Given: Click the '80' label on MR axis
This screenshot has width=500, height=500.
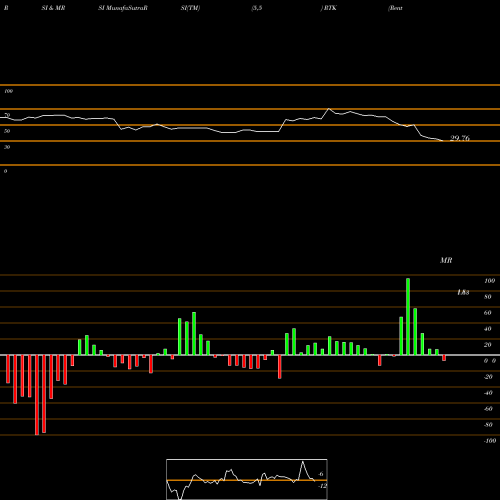Looking at the screenshot, I should click(488, 297).
